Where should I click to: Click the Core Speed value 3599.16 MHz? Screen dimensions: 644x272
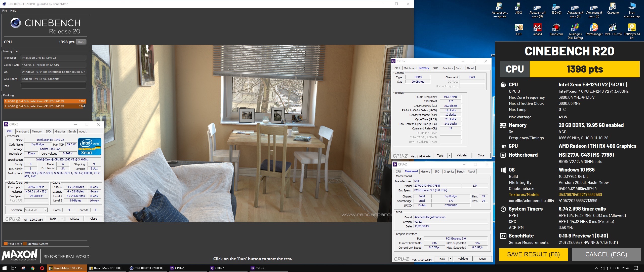(36, 187)
